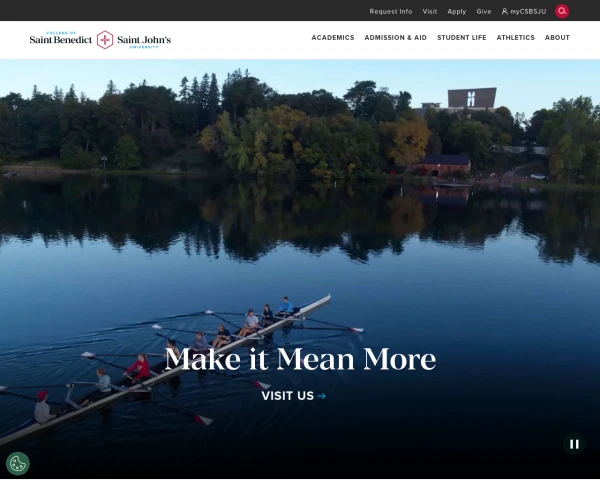This screenshot has height=480, width=600.
Task: Click the Make it Mean More headline
Action: [x=300, y=359]
